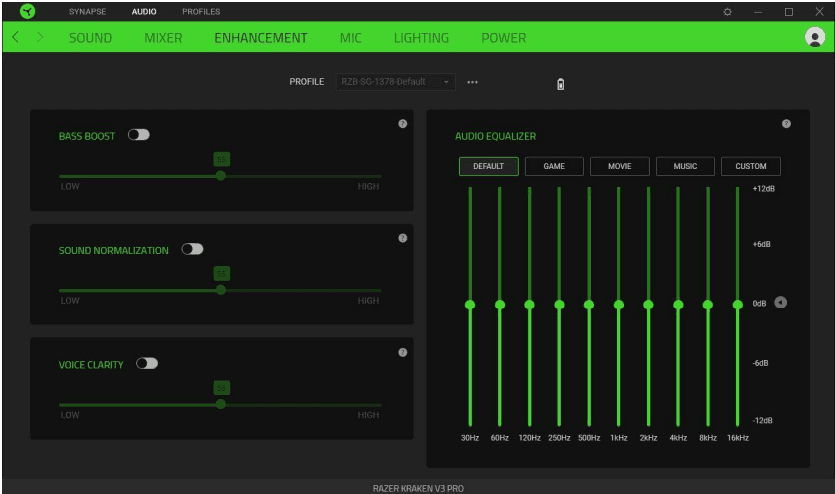The image size is (835, 494).
Task: Click the 1kHz equalizer slider handle
Action: (618, 304)
